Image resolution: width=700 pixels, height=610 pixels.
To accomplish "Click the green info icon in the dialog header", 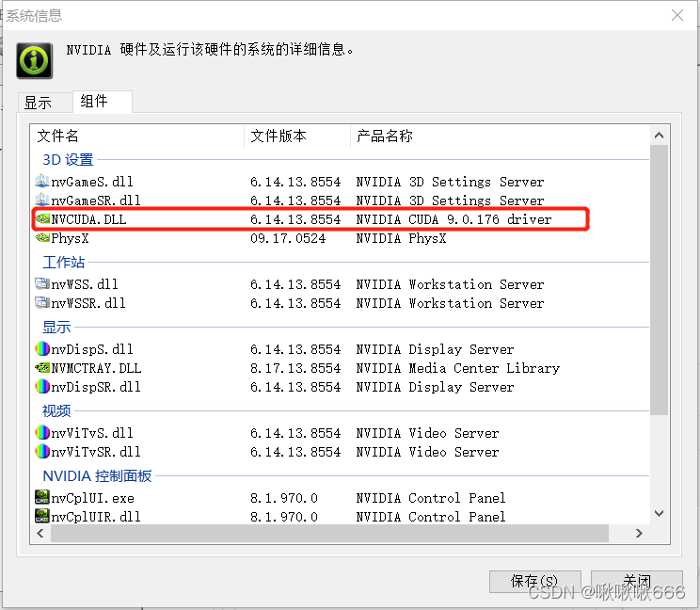I will (x=35, y=61).
